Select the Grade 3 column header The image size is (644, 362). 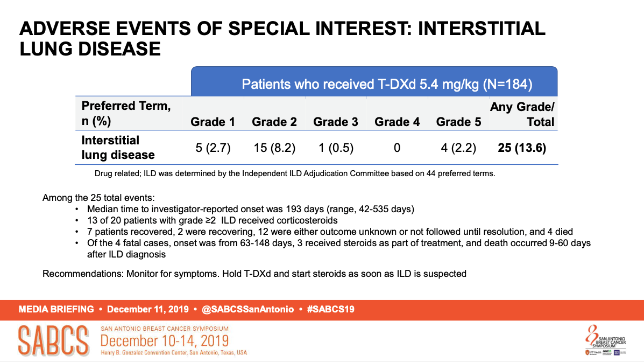pos(336,122)
